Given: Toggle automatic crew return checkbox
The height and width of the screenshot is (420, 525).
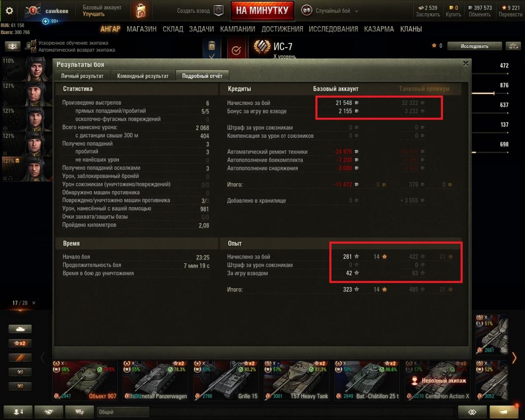Looking at the screenshot, I should click(x=34, y=50).
